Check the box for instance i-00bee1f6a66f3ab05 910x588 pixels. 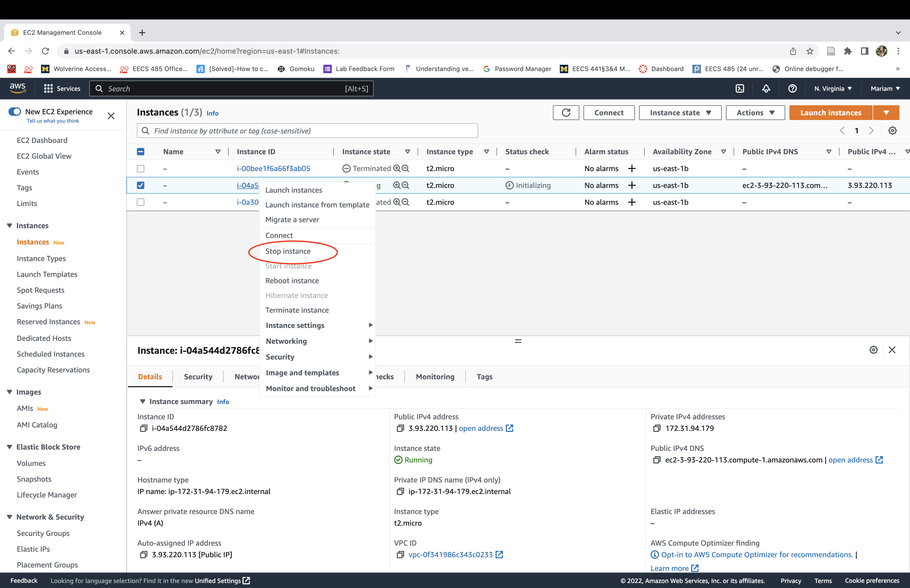tap(141, 168)
